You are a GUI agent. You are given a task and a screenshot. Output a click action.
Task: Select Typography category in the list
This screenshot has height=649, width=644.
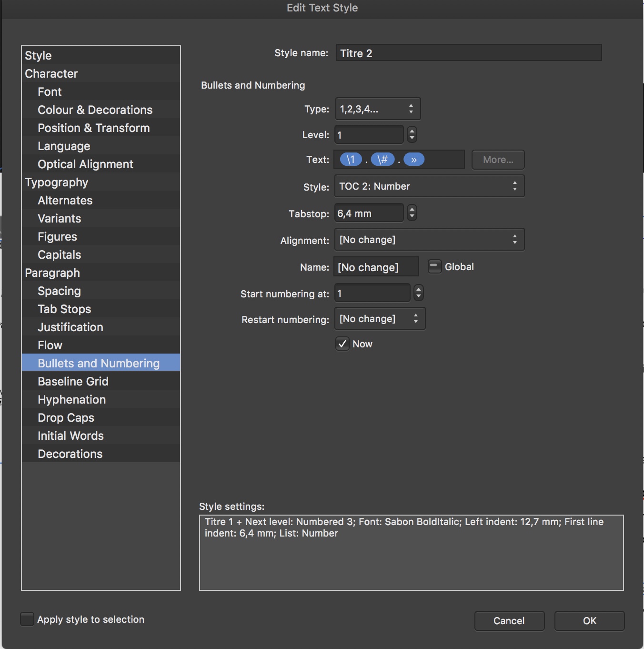pos(101,182)
